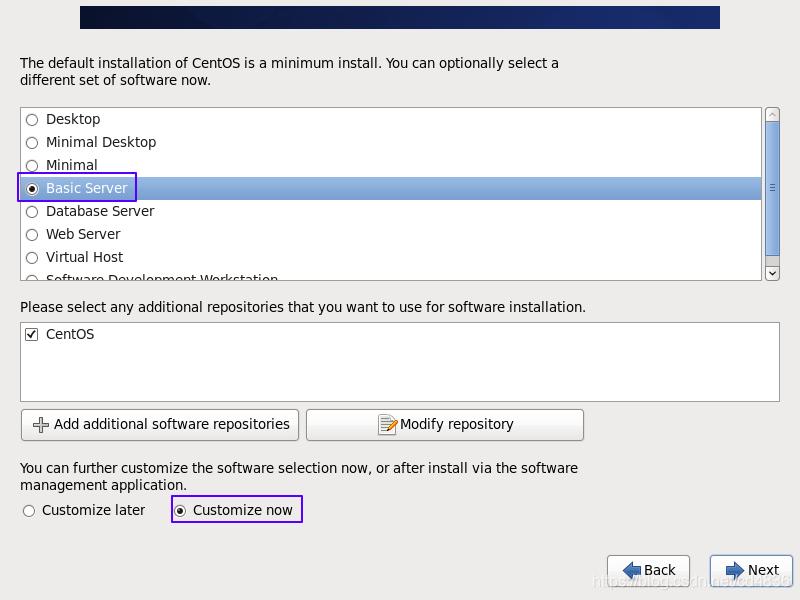This screenshot has height=600, width=800.
Task: Enable the Customize now radio button
Action: (x=180, y=511)
